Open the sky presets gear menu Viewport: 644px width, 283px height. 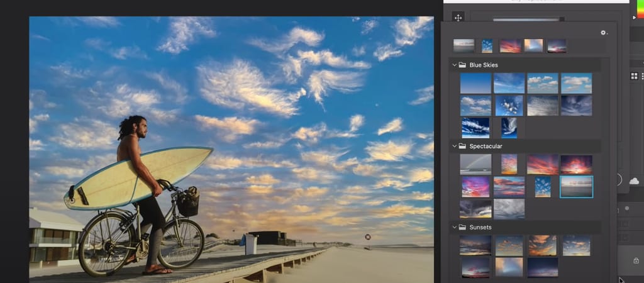pos(604,33)
